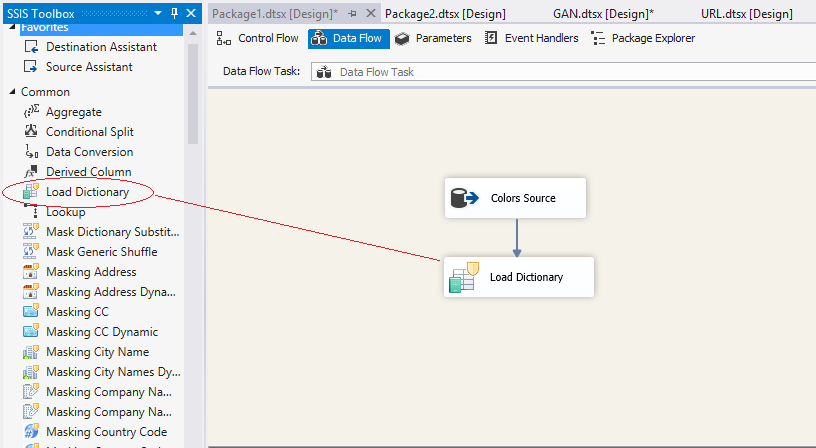
Task: Select the Mask Generic Shuffle label
Action: pos(101,252)
